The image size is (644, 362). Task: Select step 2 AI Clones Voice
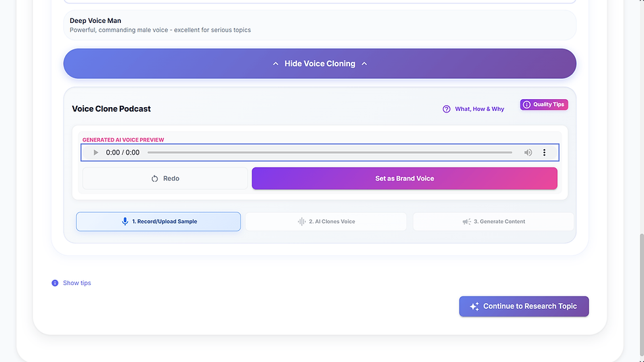click(326, 221)
